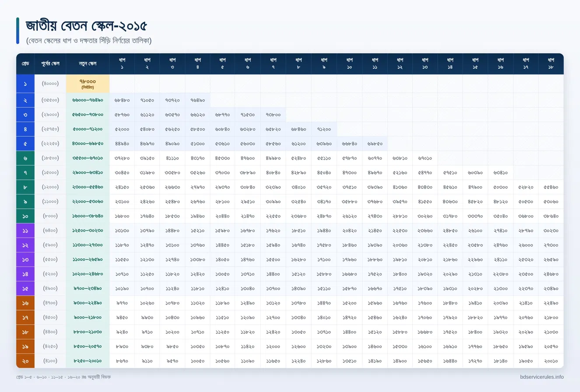
Task: Click the new scale range '৯৩০০–২২৪৯০'
Action: [x=88, y=303]
